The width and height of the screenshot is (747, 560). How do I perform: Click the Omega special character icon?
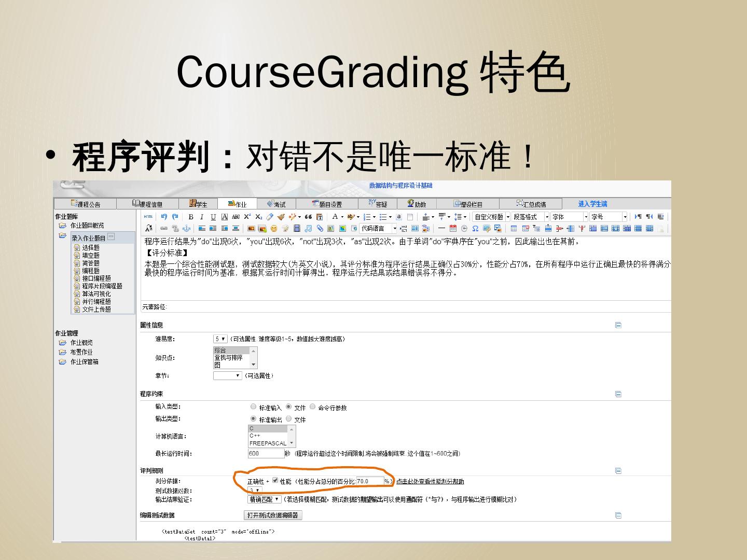pyautogui.click(x=475, y=228)
